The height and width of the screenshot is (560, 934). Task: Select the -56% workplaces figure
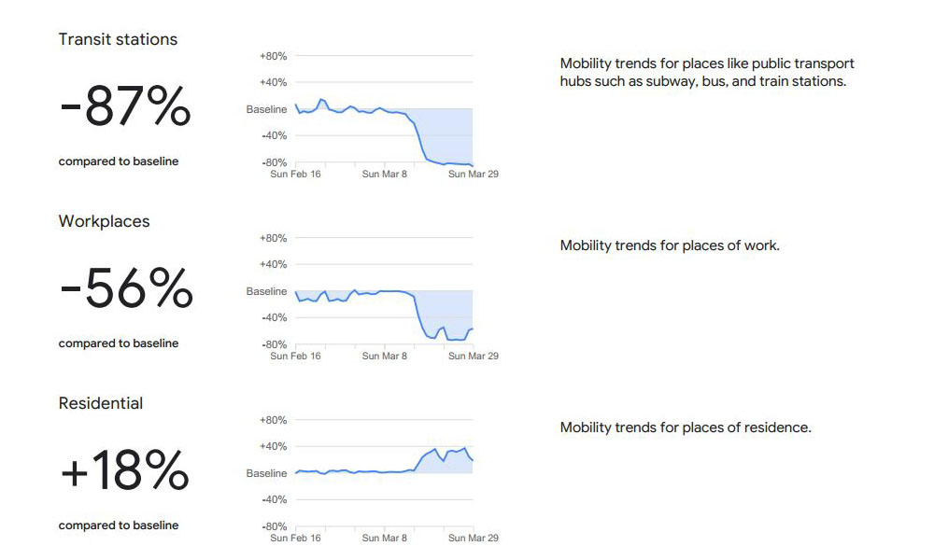(x=126, y=288)
